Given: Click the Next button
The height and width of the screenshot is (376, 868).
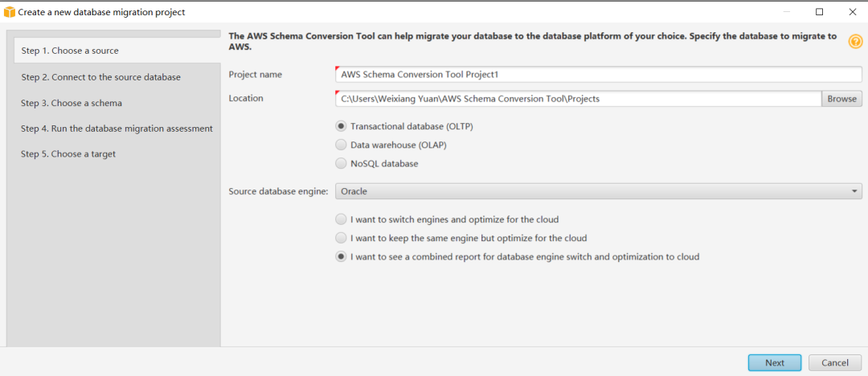Looking at the screenshot, I should (774, 362).
